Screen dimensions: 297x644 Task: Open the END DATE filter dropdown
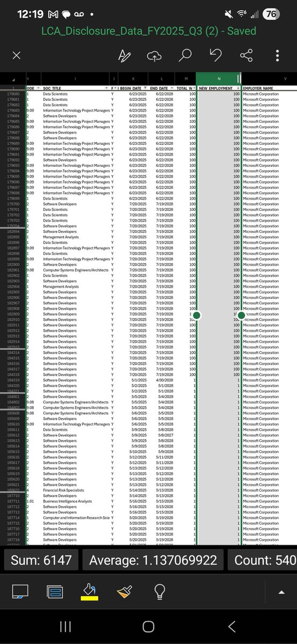tap(172, 88)
